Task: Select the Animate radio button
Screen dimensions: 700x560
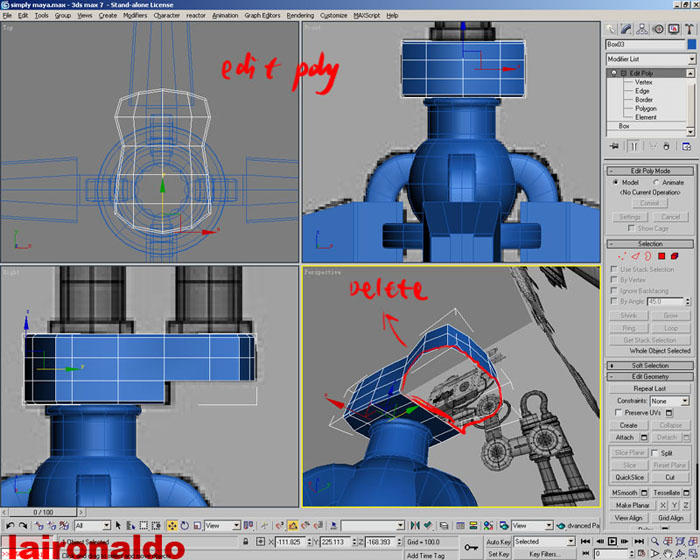Action: pos(656,183)
